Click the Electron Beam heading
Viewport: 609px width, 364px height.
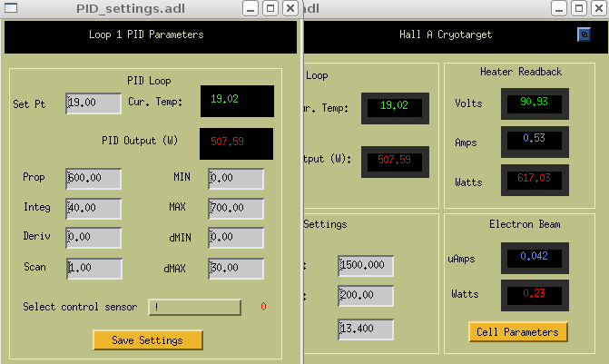pyautogui.click(x=525, y=224)
